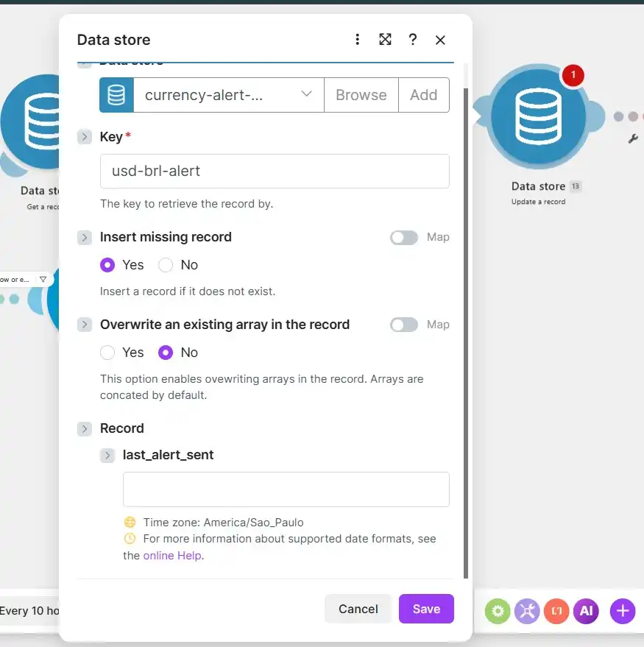The image size is (644, 647).
Task: Expand the Data store dialog to fullscreen
Action: click(x=385, y=40)
